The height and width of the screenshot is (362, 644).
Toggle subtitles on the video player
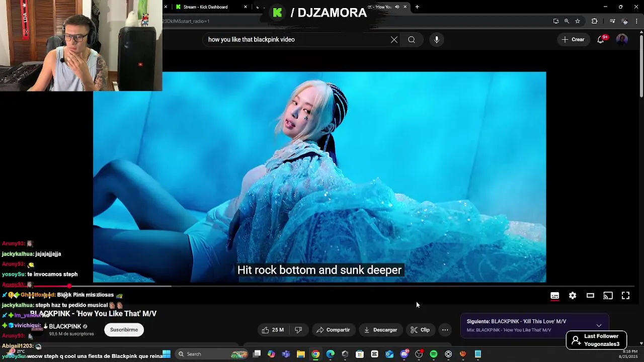click(555, 296)
